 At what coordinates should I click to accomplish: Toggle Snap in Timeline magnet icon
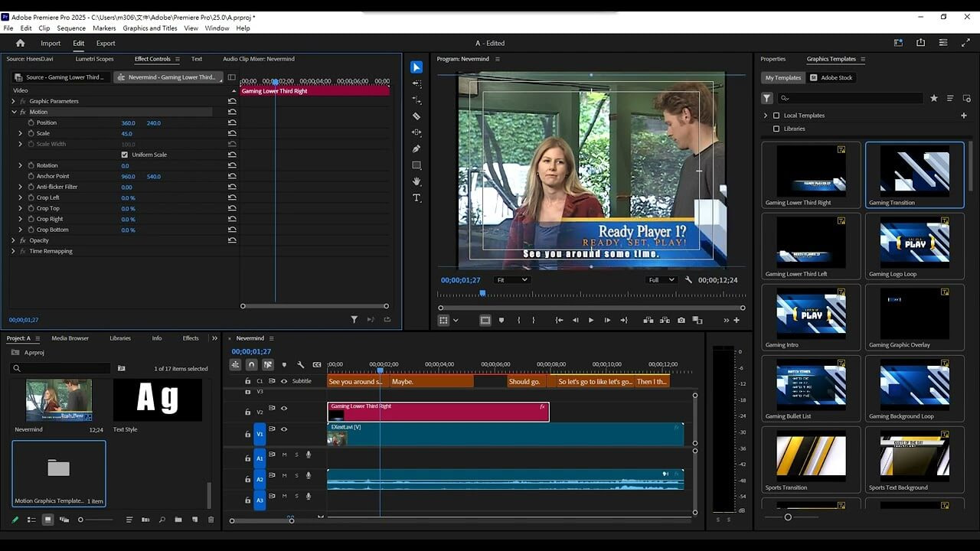tap(251, 365)
